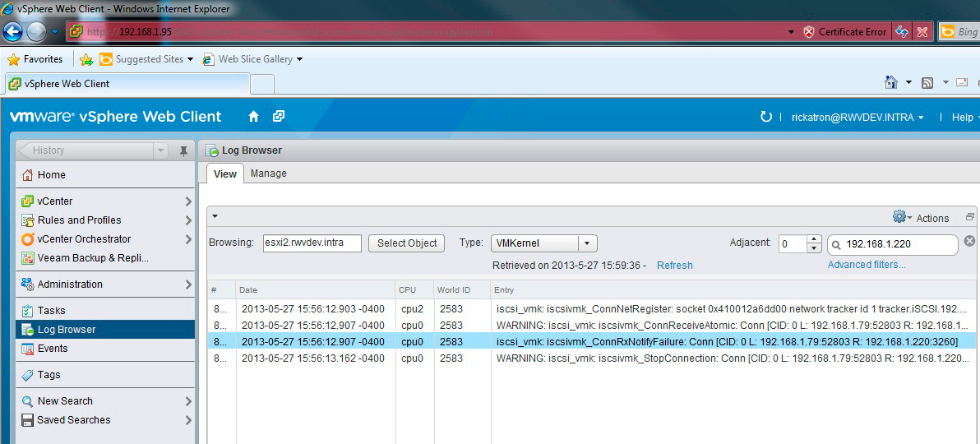Expand Rules and Profiles chevron

click(188, 220)
